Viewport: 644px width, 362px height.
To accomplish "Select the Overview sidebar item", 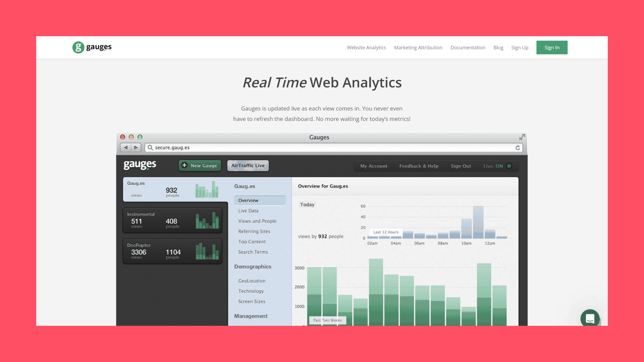I will (x=260, y=200).
